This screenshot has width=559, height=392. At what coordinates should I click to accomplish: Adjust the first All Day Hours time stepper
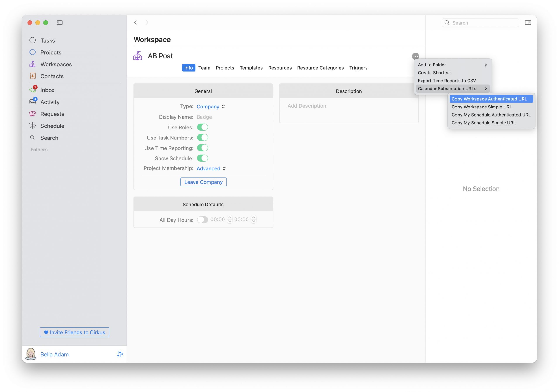coord(229,220)
